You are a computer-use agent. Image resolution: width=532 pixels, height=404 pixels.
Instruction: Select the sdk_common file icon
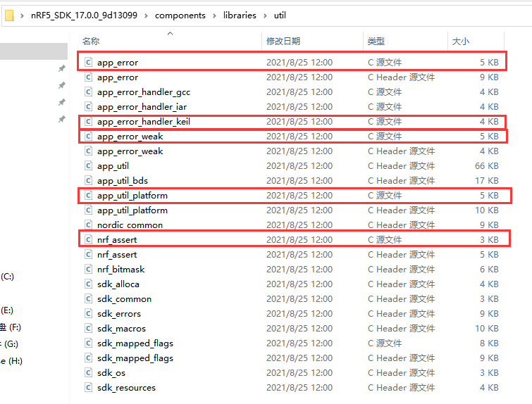88,298
